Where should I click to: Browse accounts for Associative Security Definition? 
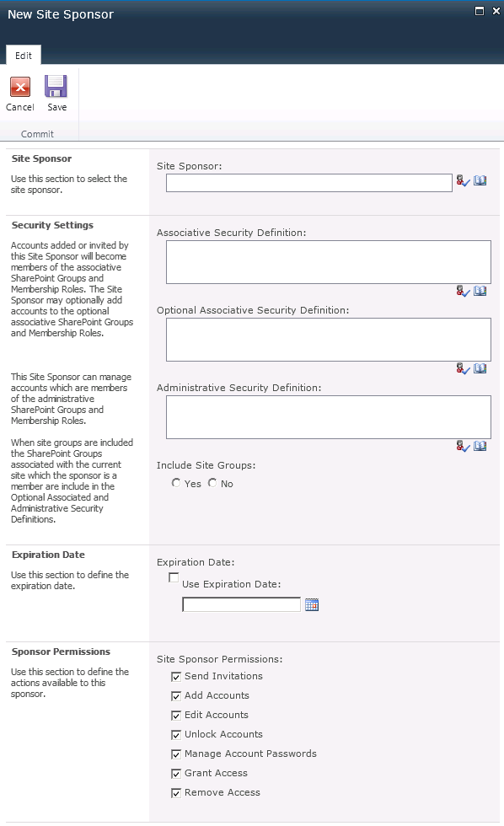pyautogui.click(x=480, y=291)
